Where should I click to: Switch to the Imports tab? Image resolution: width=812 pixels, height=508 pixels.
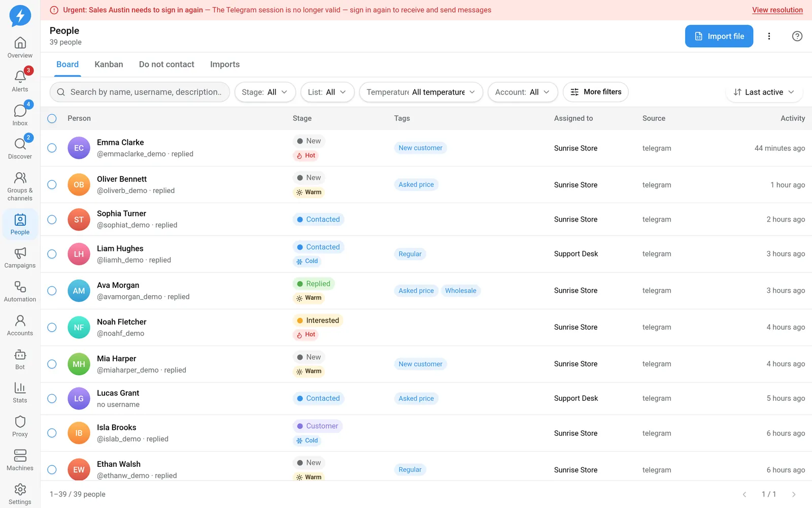pos(225,65)
